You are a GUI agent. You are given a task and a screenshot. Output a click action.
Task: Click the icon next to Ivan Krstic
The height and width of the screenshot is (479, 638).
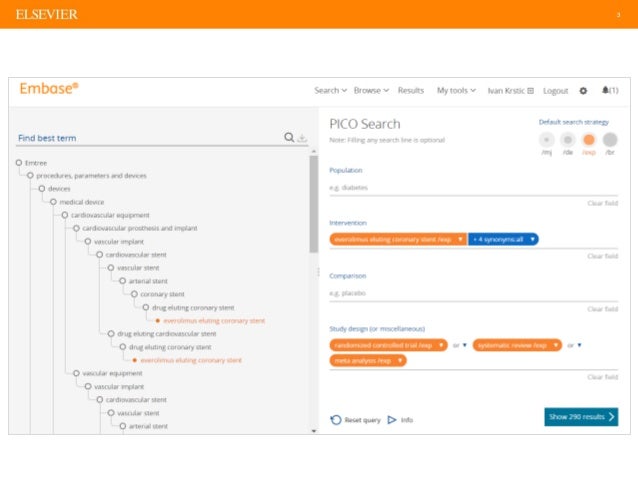(531, 90)
